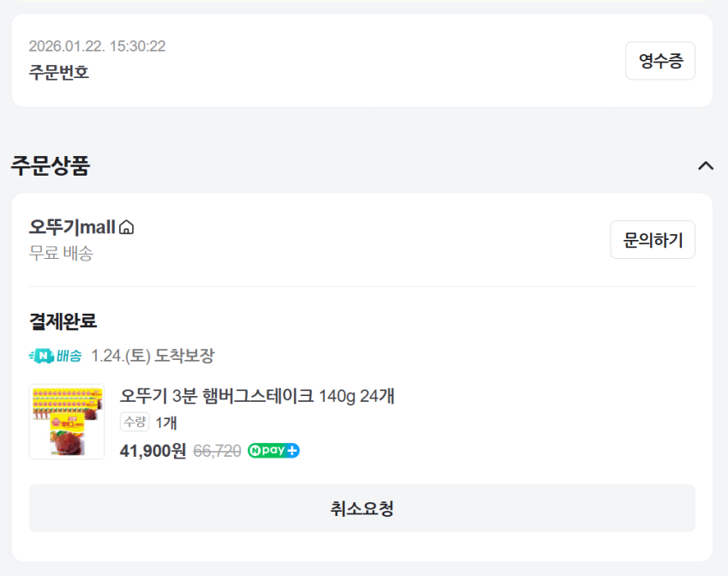
Task: Click the 결제완료 payment status text
Action: point(63,321)
